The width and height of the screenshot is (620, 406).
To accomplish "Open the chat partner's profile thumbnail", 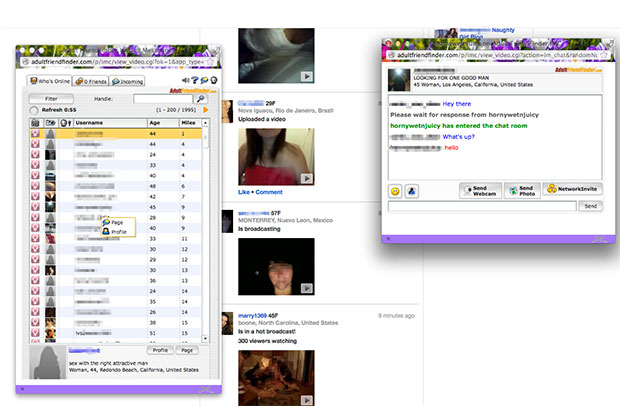I will pos(399,80).
